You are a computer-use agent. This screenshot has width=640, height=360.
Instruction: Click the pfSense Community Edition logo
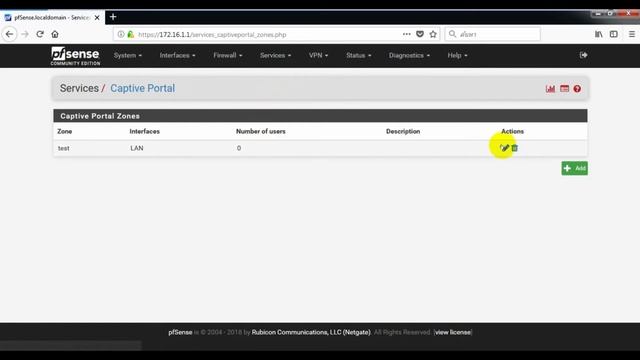point(75,56)
